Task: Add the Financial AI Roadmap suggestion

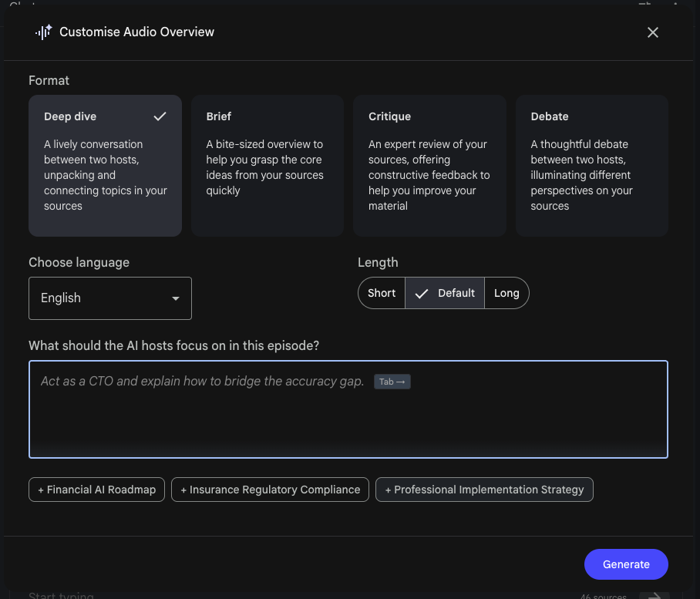Action: click(97, 490)
